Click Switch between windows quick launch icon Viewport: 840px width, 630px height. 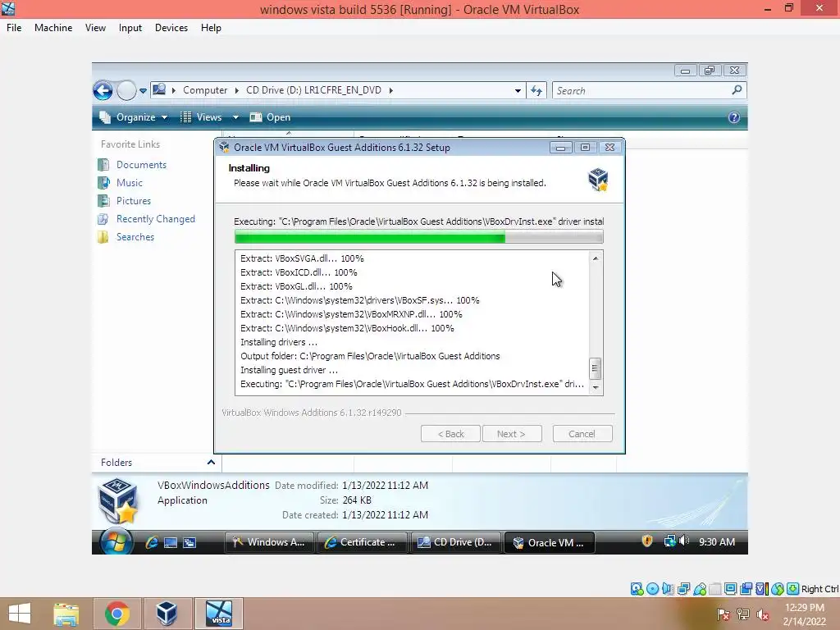coord(189,542)
